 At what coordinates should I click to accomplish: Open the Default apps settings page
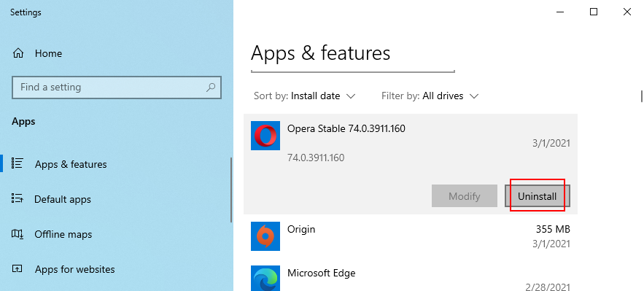(x=63, y=199)
